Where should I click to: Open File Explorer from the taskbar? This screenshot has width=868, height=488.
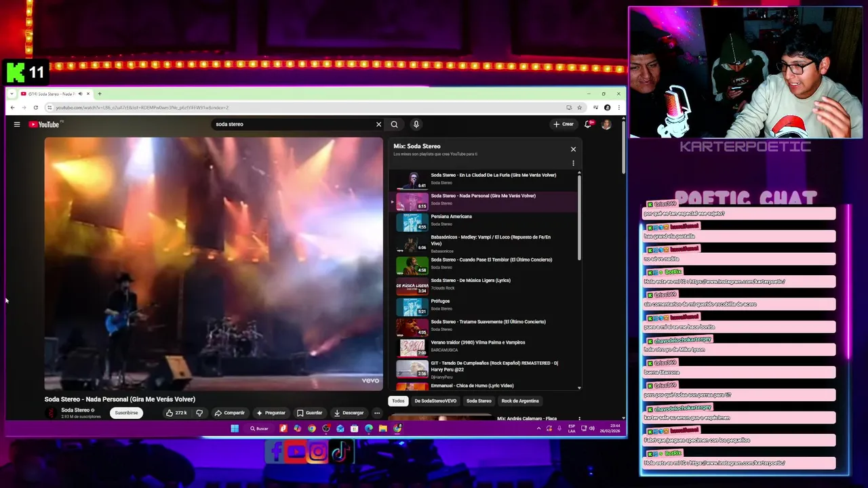(x=382, y=428)
